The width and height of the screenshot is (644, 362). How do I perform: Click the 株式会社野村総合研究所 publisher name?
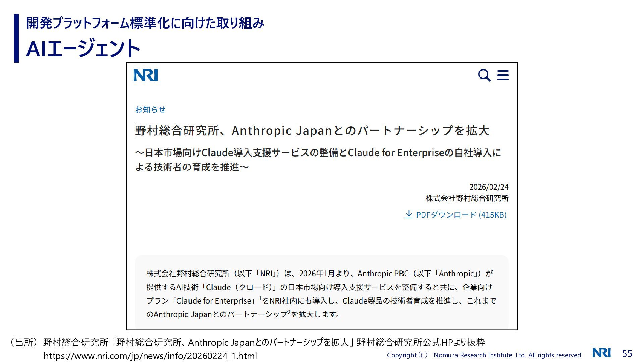467,198
